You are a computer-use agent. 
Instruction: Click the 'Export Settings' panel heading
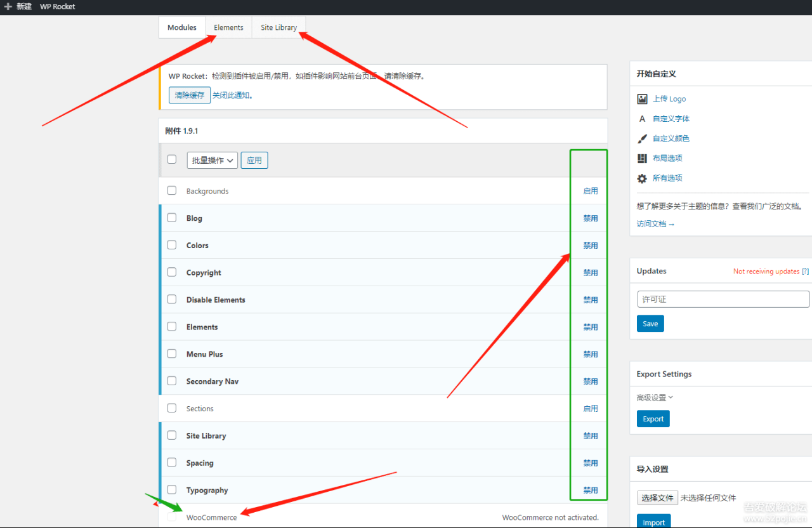pyautogui.click(x=664, y=374)
